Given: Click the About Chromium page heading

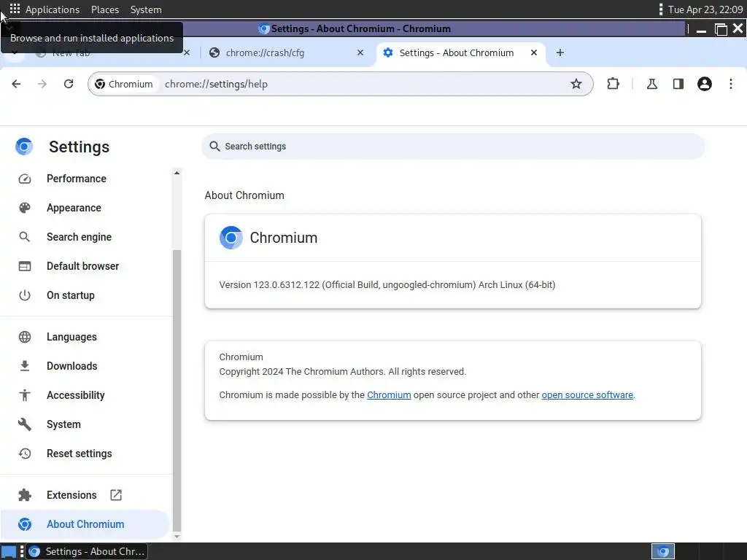Looking at the screenshot, I should (244, 195).
